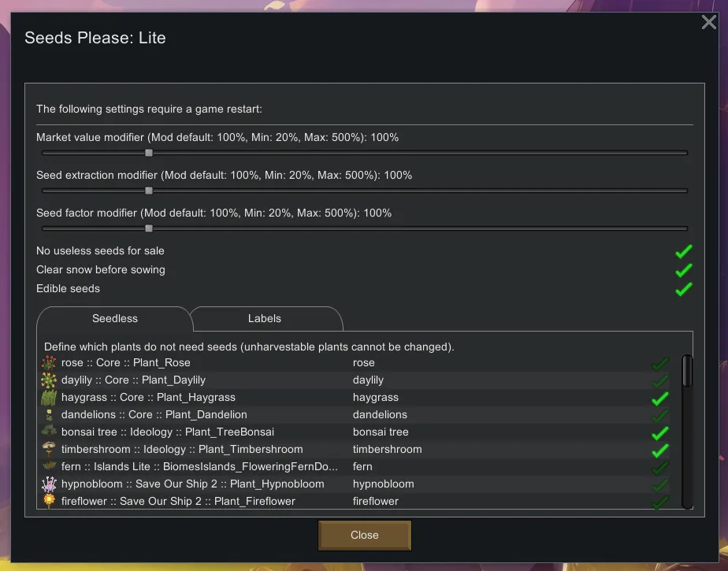Click the Market value modifier slider handle
Viewport: 728px width, 571px height.
coord(149,153)
